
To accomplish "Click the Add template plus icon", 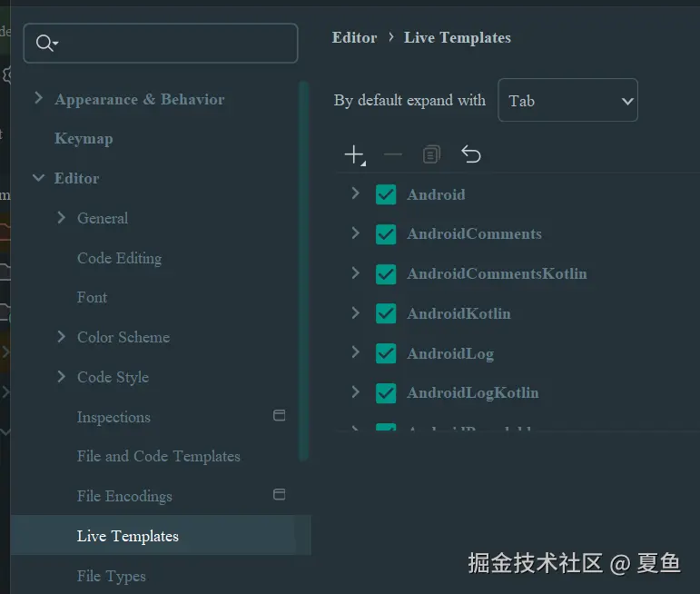I will click(354, 155).
